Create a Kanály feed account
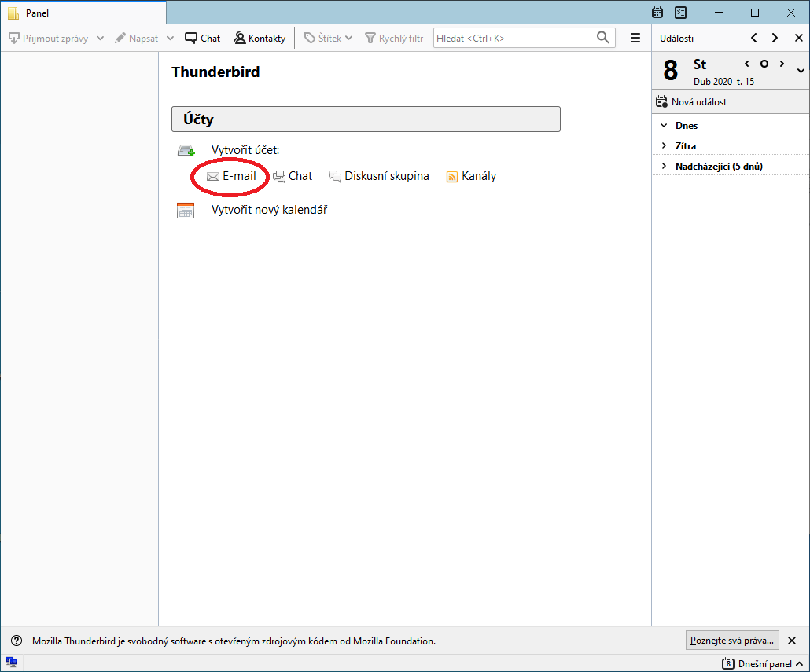Image resolution: width=810 pixels, height=672 pixels. click(471, 176)
